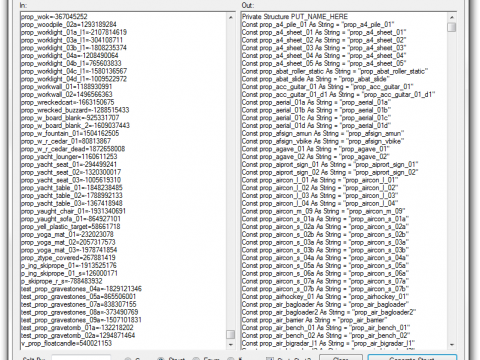
Task: Click the prop_woodpile_02a entry
Action: tap(69, 24)
